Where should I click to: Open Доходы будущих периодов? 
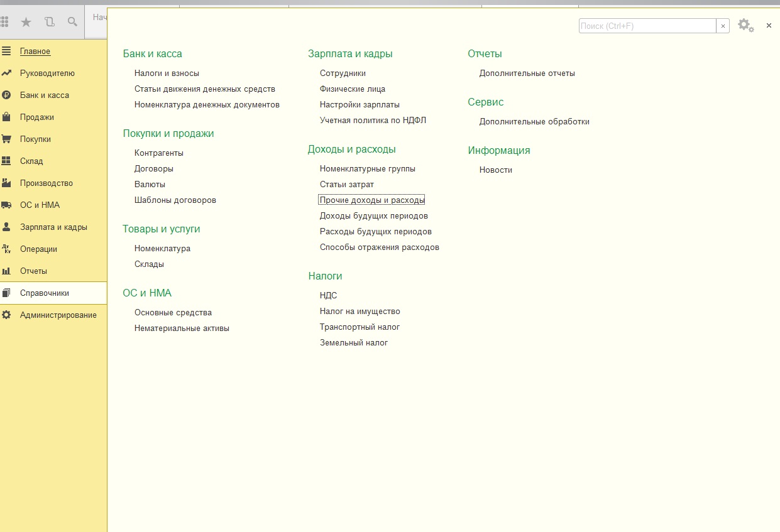[x=374, y=216]
